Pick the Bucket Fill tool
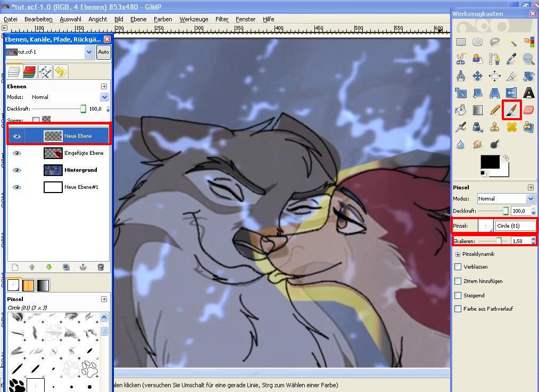This screenshot has width=539, height=392. [461, 110]
